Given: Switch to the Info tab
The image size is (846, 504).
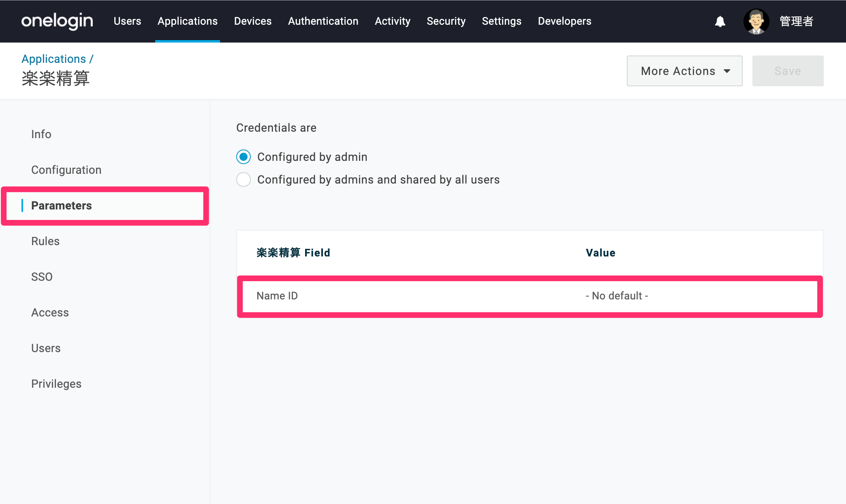Looking at the screenshot, I should point(41,134).
